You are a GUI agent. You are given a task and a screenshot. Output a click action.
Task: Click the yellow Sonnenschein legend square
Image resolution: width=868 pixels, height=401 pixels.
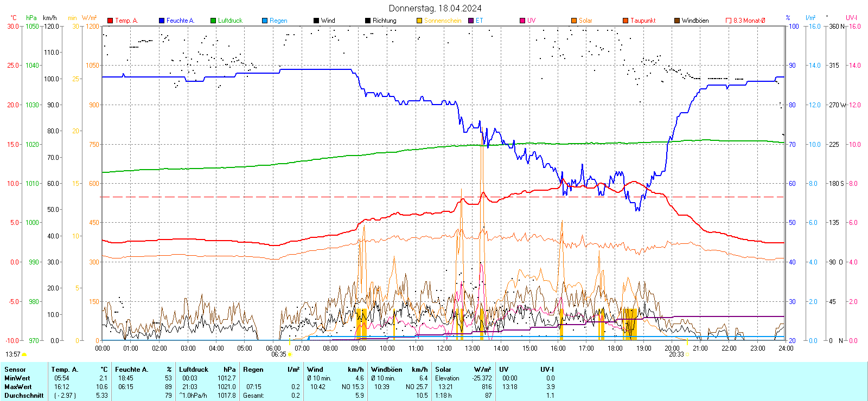(419, 21)
